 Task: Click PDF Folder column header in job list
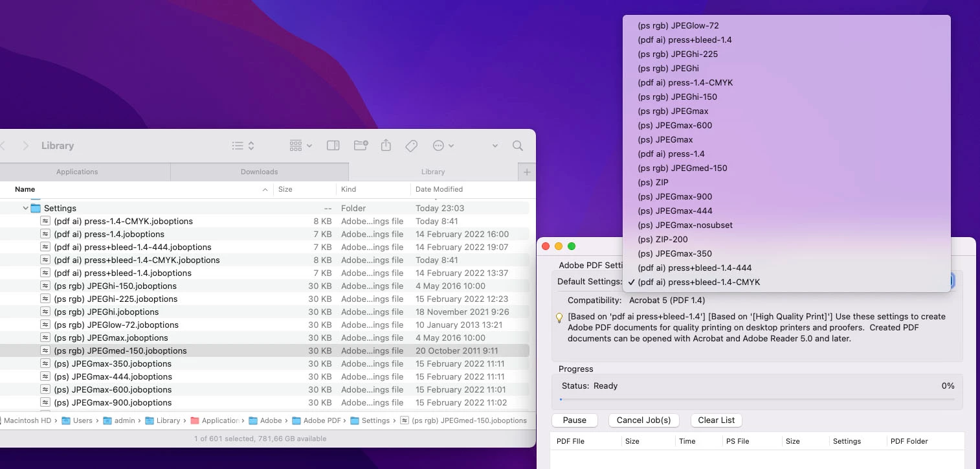pos(909,441)
